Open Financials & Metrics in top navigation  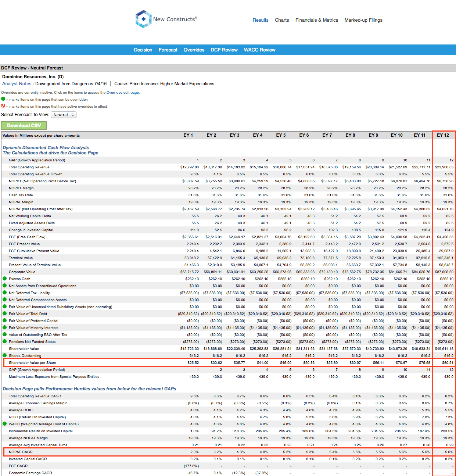317,20
